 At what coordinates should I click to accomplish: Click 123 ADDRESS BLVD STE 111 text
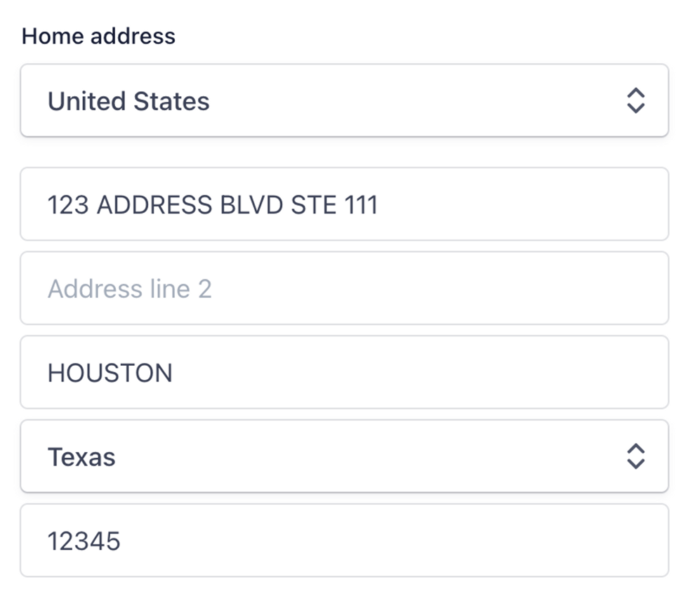[213, 204]
